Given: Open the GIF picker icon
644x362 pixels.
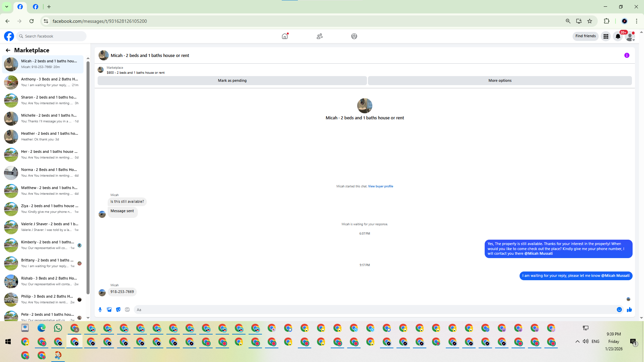Looking at the screenshot, I should pyautogui.click(x=127, y=310).
